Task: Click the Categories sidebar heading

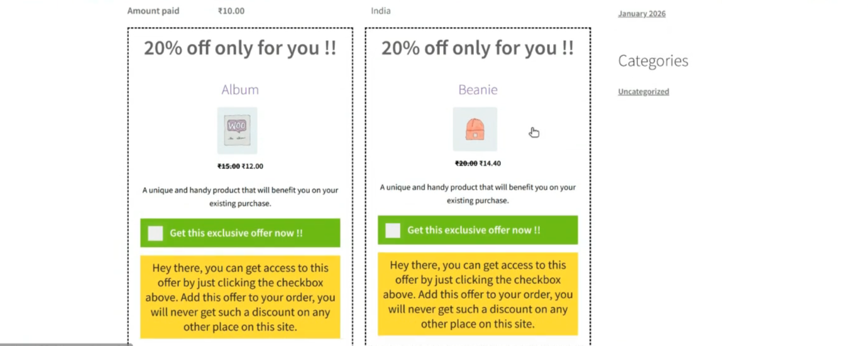Action: coord(653,61)
